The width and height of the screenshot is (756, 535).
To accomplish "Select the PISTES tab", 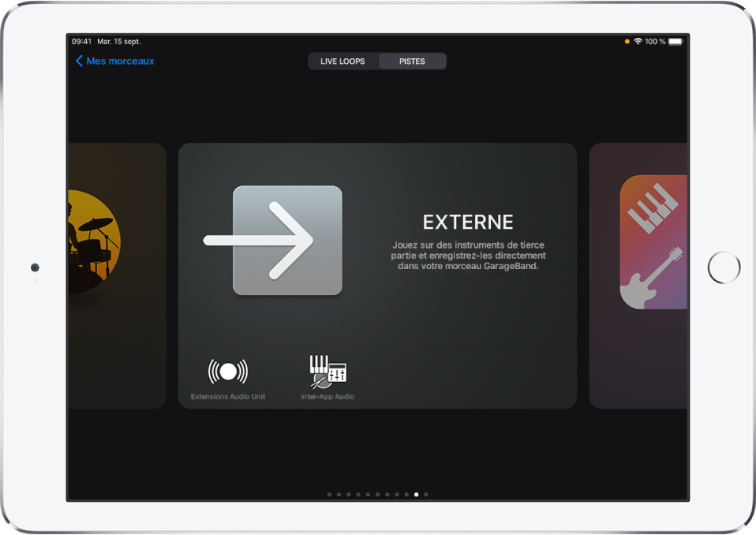I will pos(412,61).
